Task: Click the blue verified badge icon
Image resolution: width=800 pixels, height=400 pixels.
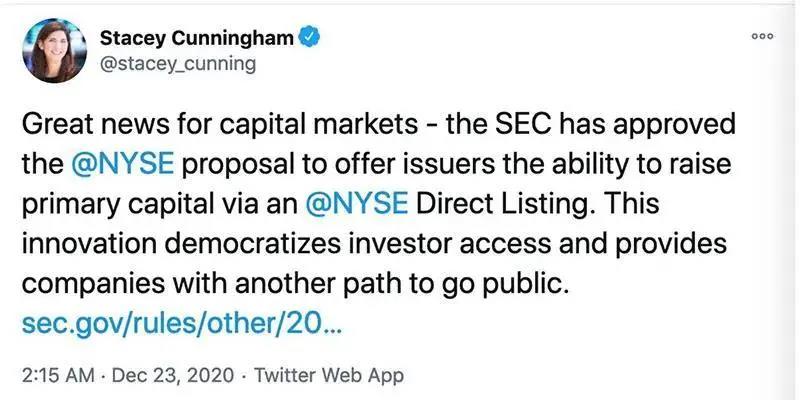Action: click(x=309, y=37)
